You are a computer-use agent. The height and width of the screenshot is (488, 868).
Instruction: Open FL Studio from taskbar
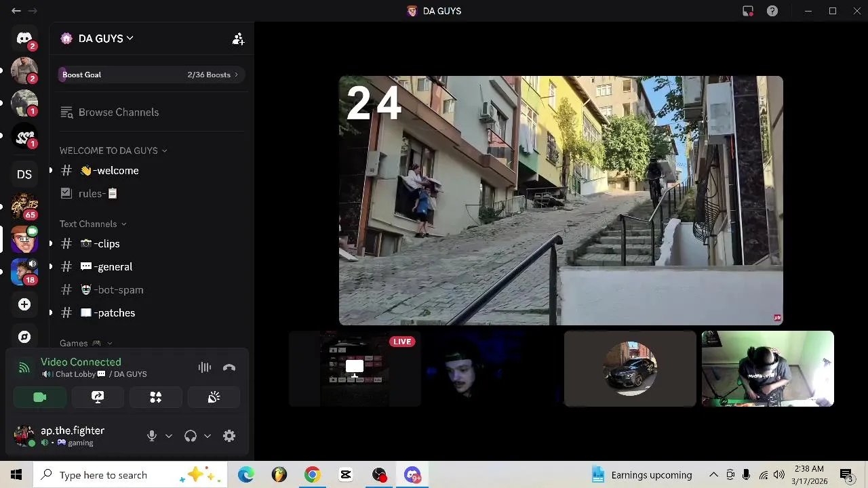(279, 475)
